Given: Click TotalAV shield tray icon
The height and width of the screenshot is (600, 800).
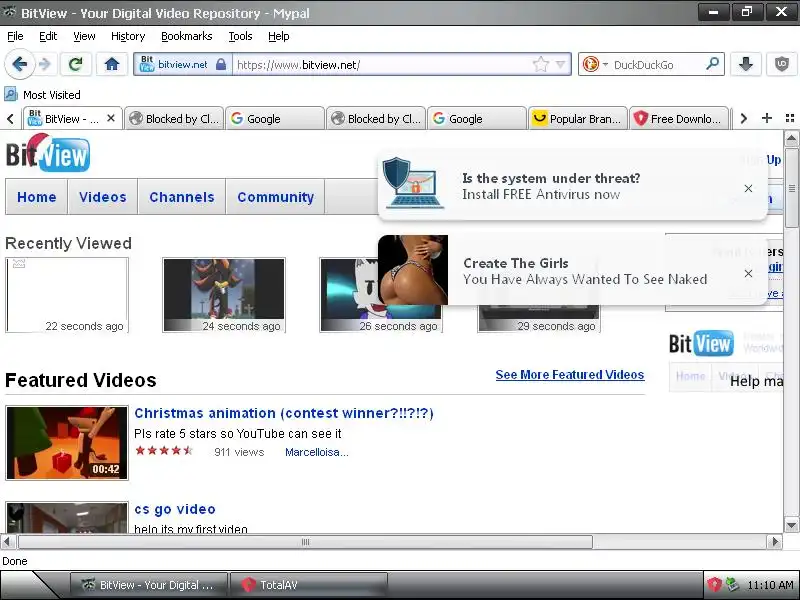Looking at the screenshot, I should point(714,584).
